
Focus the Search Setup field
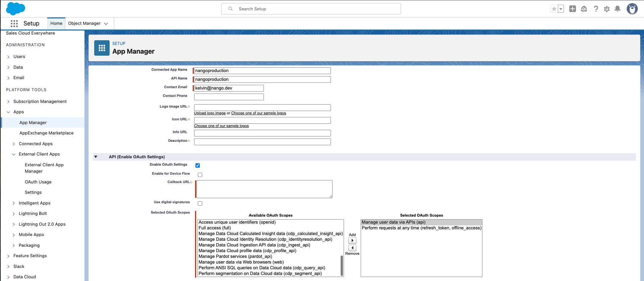311,9
